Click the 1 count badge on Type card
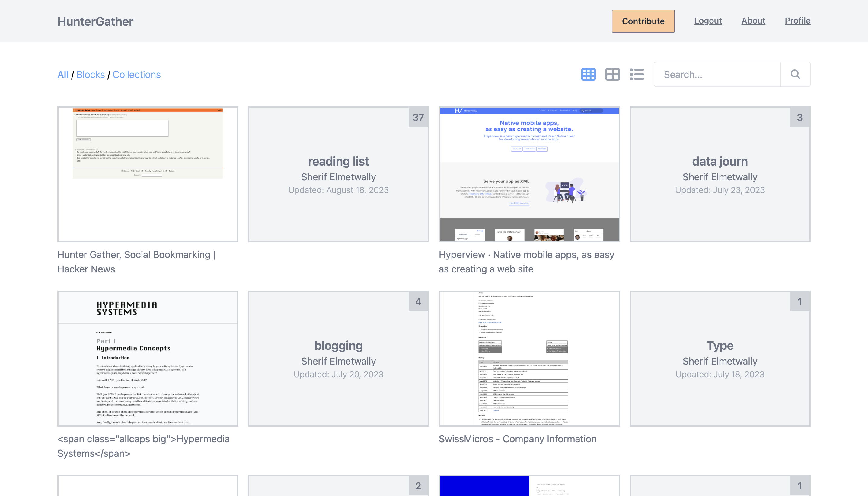The image size is (868, 496). click(x=799, y=301)
